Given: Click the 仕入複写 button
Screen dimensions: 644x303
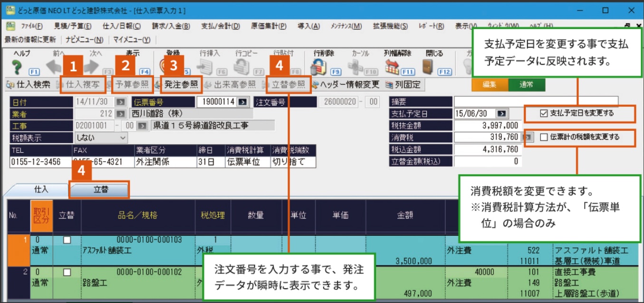Looking at the screenshot, I should [x=79, y=85].
